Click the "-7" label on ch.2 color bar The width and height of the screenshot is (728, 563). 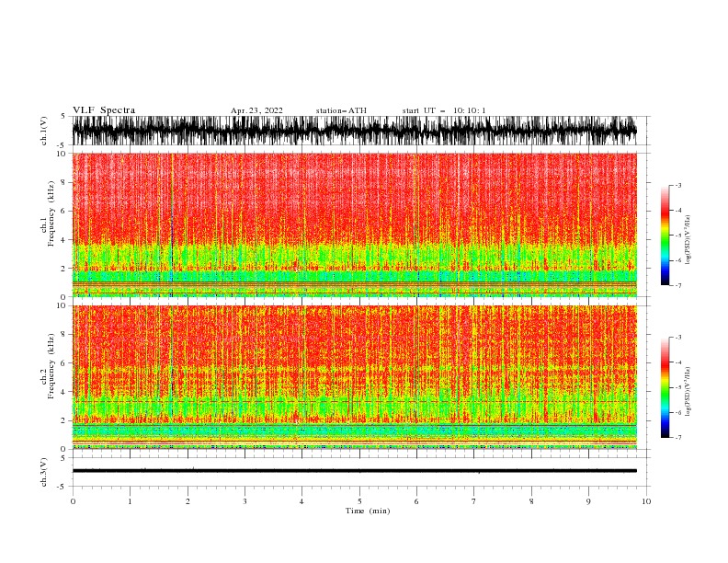click(678, 437)
